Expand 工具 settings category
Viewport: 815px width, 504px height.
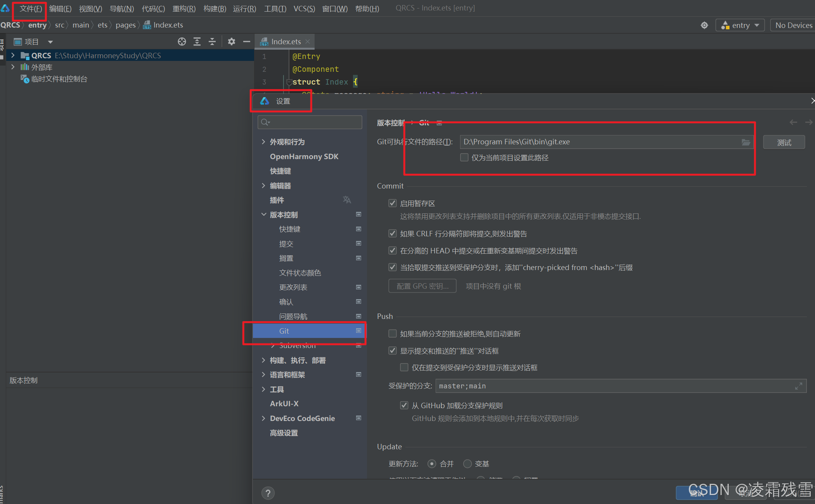click(263, 389)
